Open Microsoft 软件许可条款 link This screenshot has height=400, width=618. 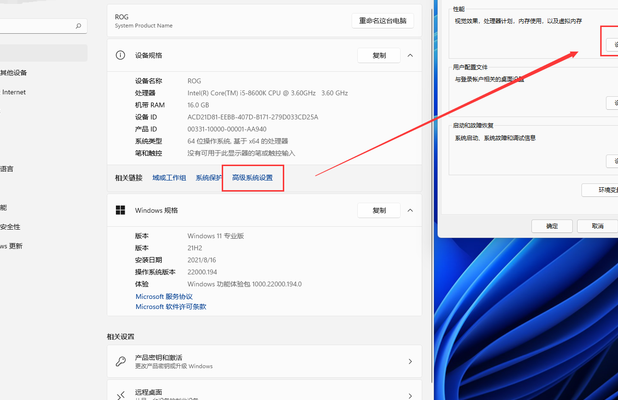coord(171,307)
